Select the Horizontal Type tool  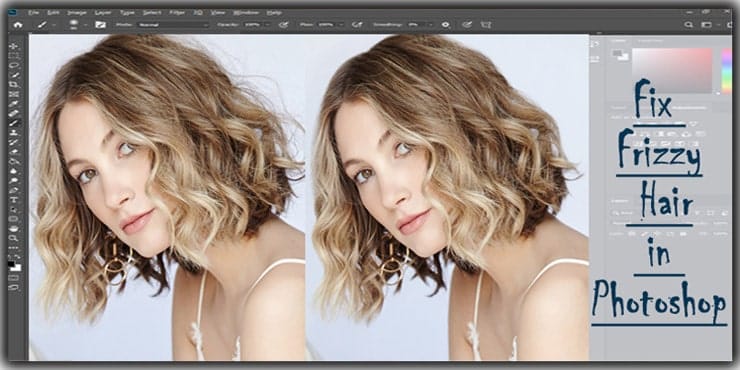(x=13, y=200)
